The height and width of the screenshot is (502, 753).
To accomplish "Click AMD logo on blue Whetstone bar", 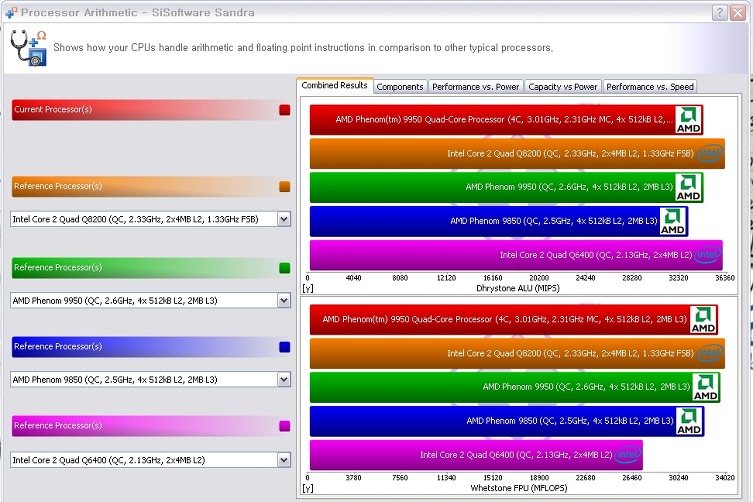I will 689,421.
